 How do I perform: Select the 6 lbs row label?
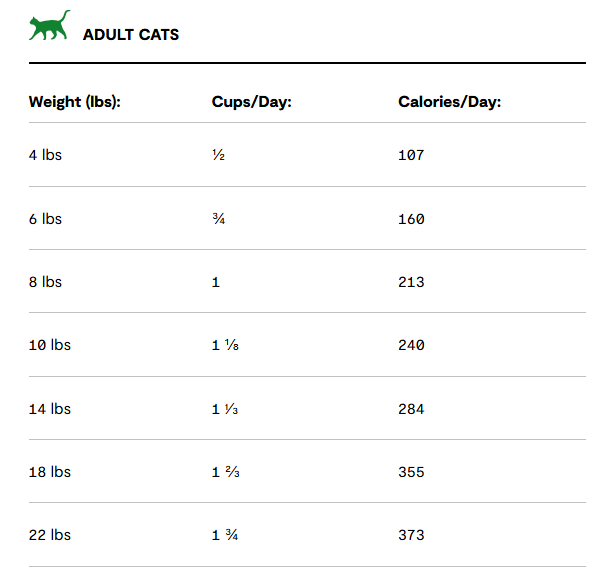(45, 219)
